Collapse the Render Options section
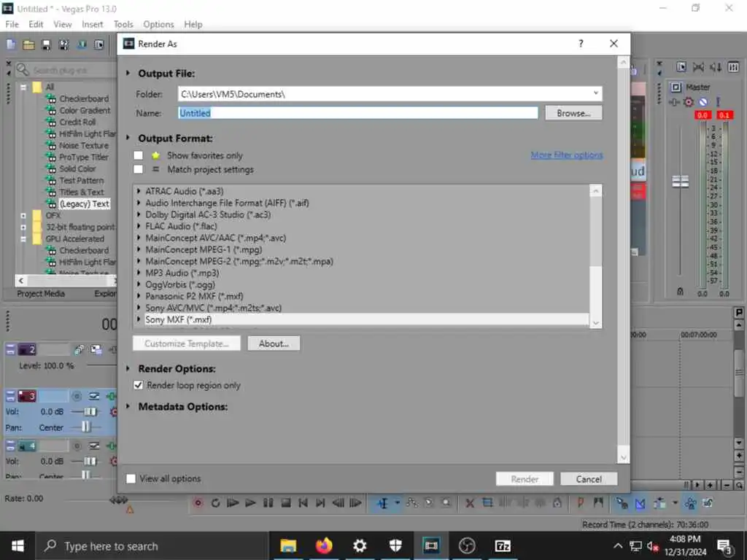This screenshot has height=560, width=747. pyautogui.click(x=128, y=368)
